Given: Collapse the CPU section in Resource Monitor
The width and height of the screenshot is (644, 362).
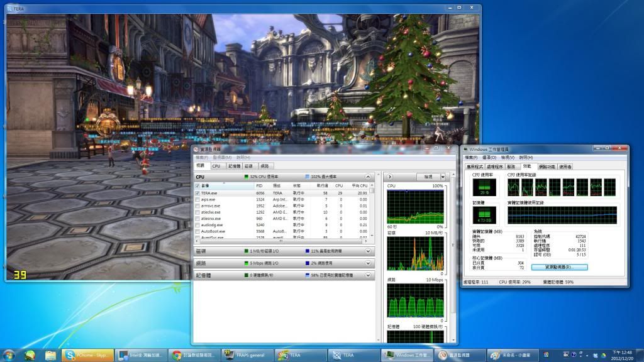Looking at the screenshot, I should [367, 177].
